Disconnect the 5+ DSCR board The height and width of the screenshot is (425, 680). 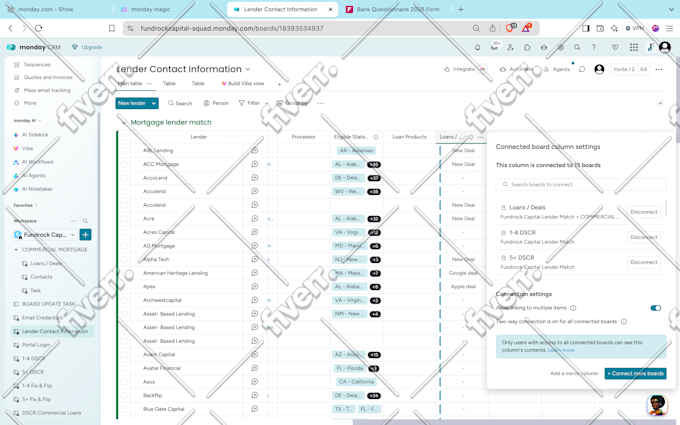tap(644, 262)
